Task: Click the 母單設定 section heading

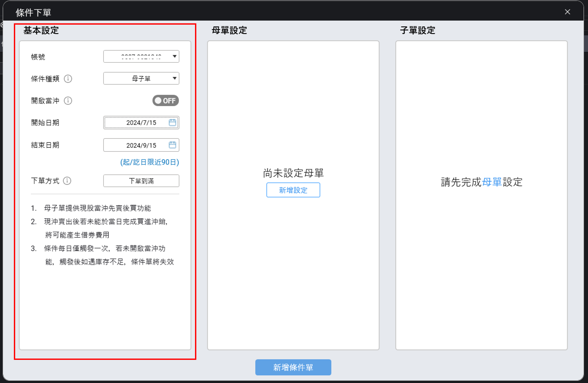Action: click(229, 30)
